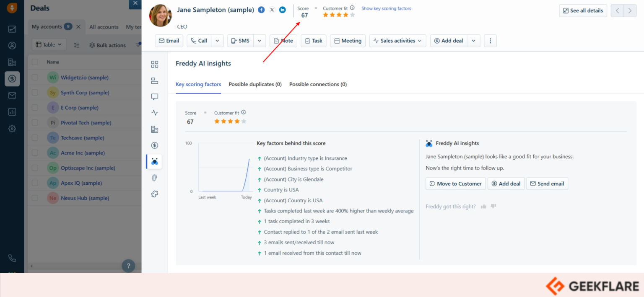
Task: Expand the SMS button dropdown arrow
Action: pyautogui.click(x=260, y=41)
